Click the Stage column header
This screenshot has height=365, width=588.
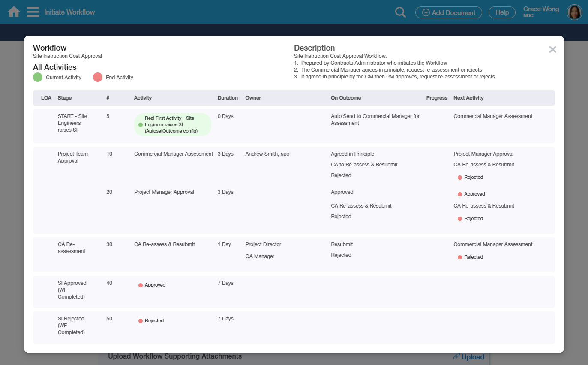(x=65, y=98)
